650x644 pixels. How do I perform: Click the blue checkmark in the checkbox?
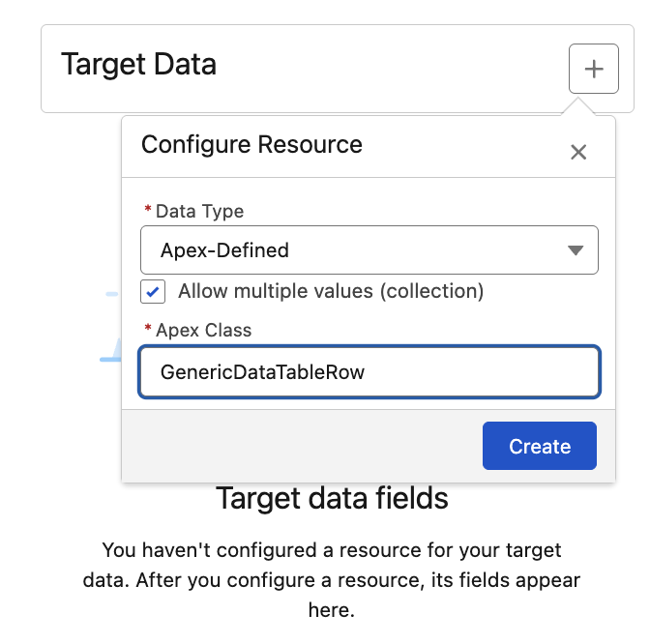click(x=153, y=292)
